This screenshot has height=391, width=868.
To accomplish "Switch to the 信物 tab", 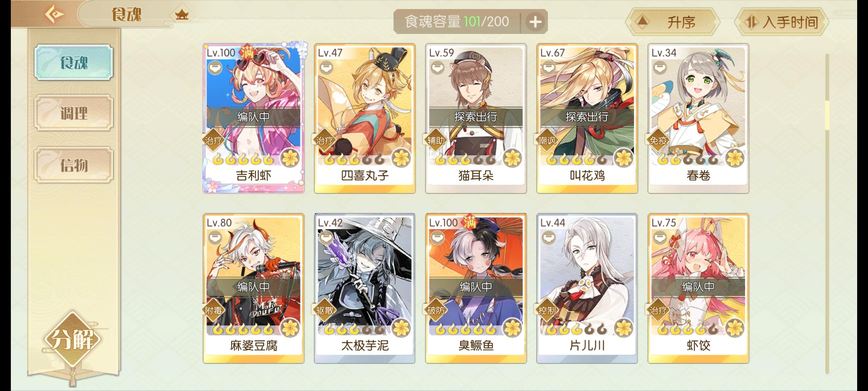I will point(74,165).
